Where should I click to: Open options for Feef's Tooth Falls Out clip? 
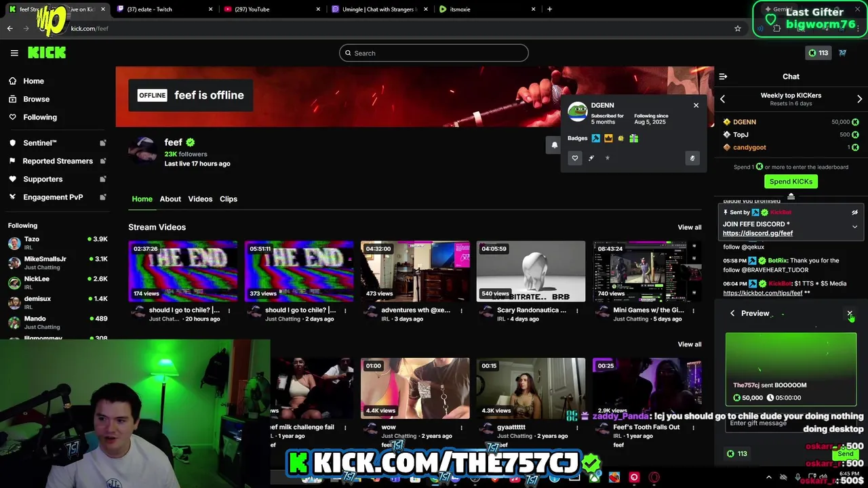(x=693, y=428)
